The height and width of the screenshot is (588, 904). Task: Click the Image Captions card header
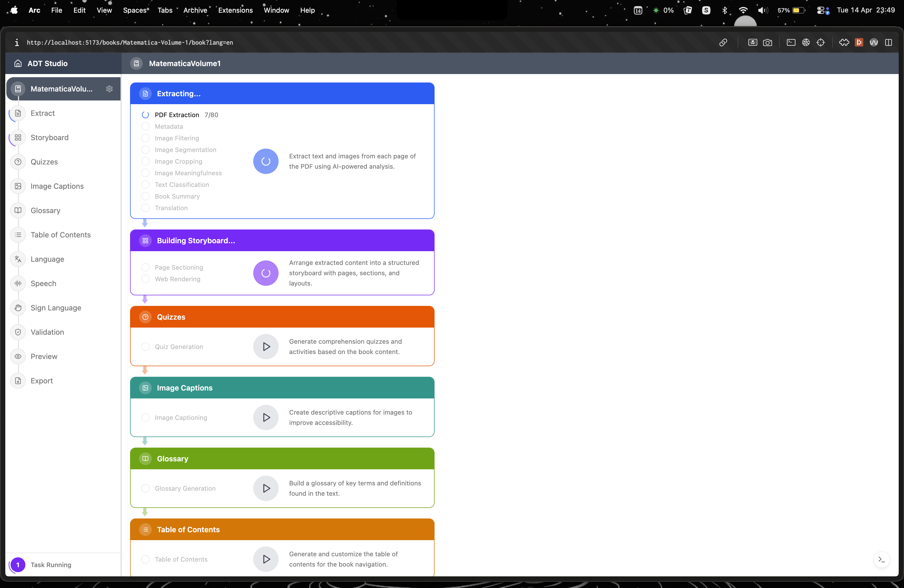click(282, 388)
